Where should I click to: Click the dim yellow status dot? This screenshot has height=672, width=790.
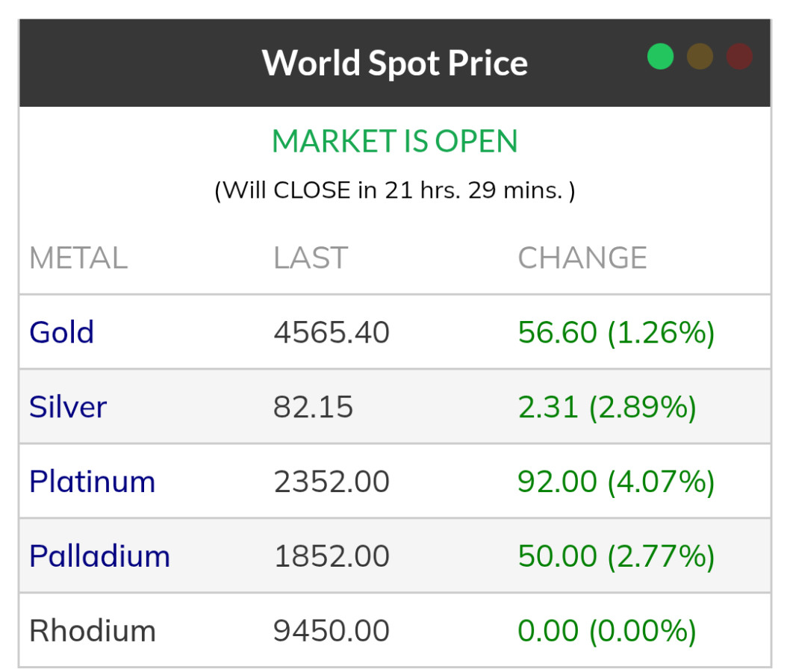700,57
